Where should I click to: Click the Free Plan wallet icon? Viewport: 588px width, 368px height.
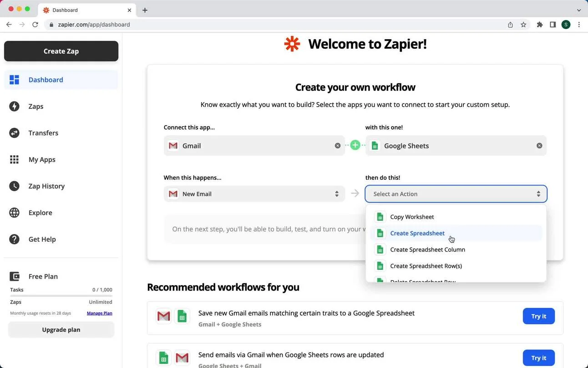click(x=15, y=276)
